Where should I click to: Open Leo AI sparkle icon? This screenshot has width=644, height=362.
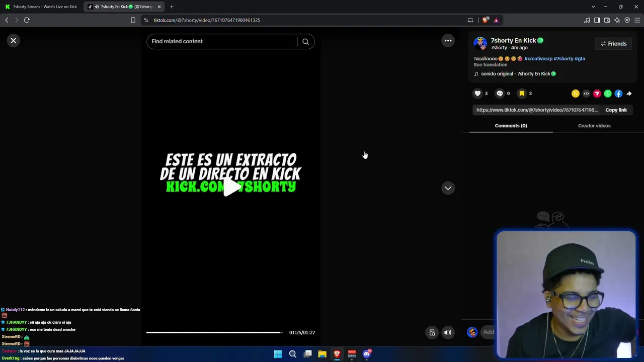[617, 20]
